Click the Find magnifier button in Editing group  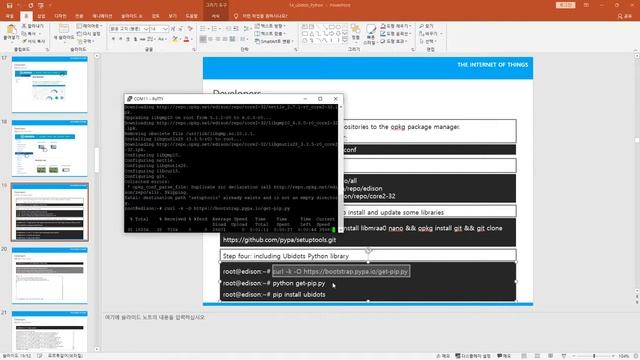(x=426, y=26)
